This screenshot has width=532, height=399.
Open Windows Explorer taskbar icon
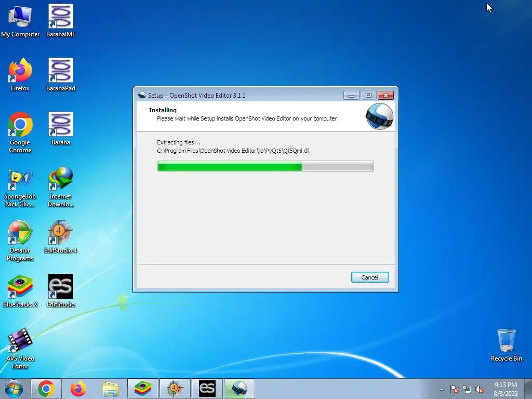[110, 389]
